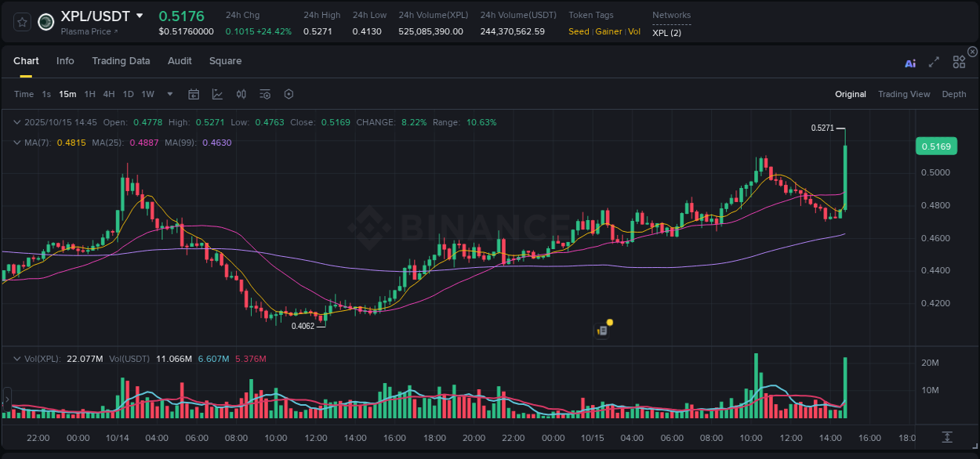Open the XPL/USDT pair dropdown
The width and height of the screenshot is (980, 459).
(x=140, y=15)
